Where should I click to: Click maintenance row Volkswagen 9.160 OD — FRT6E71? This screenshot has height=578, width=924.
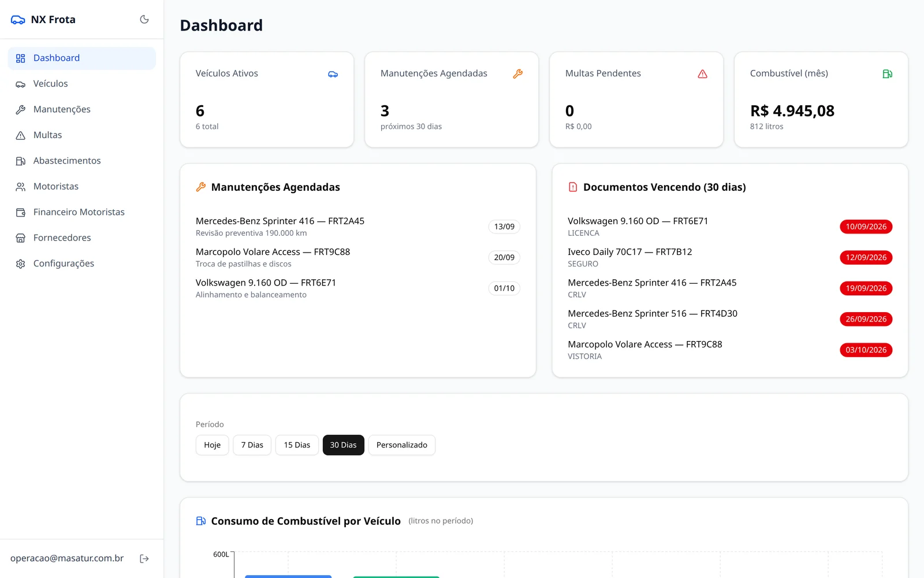pyautogui.click(x=358, y=288)
